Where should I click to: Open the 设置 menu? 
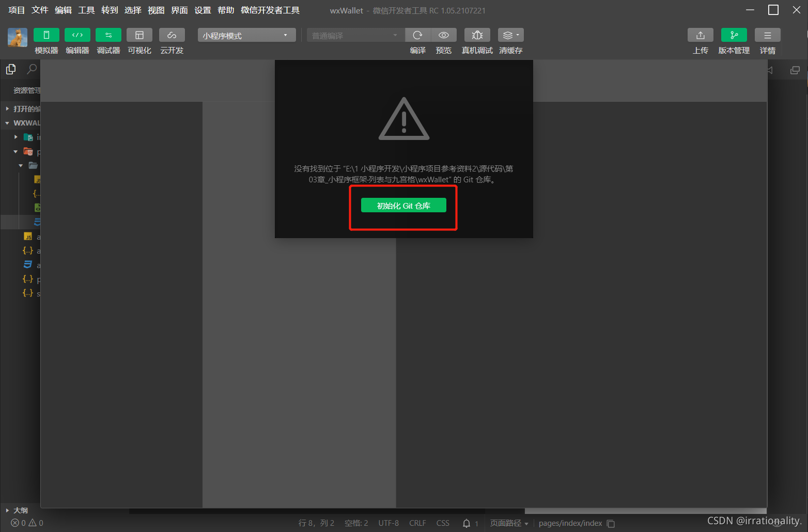[203, 10]
